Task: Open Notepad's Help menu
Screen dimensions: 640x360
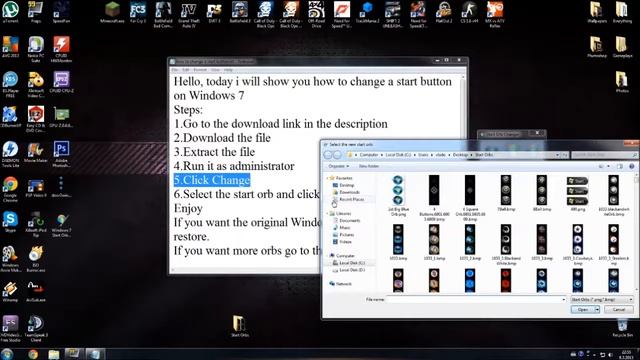Action: [x=228, y=70]
